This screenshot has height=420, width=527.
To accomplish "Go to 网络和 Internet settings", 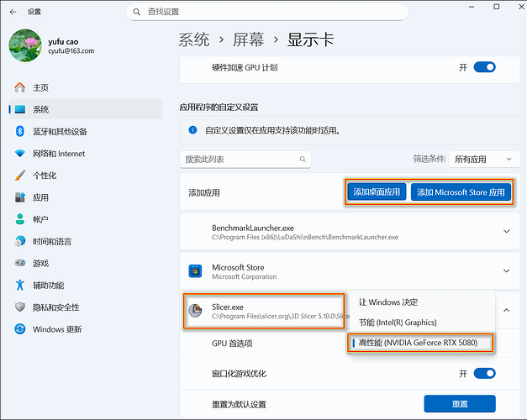I will point(86,154).
